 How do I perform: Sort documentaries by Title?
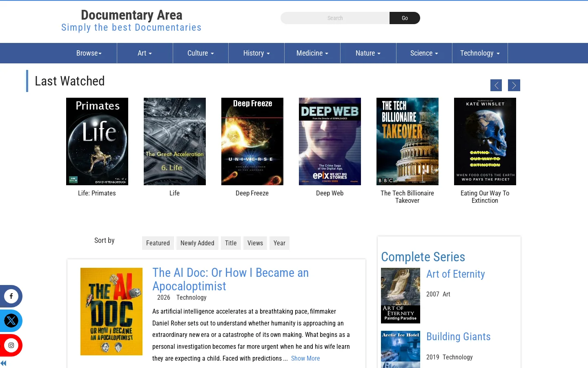click(231, 243)
